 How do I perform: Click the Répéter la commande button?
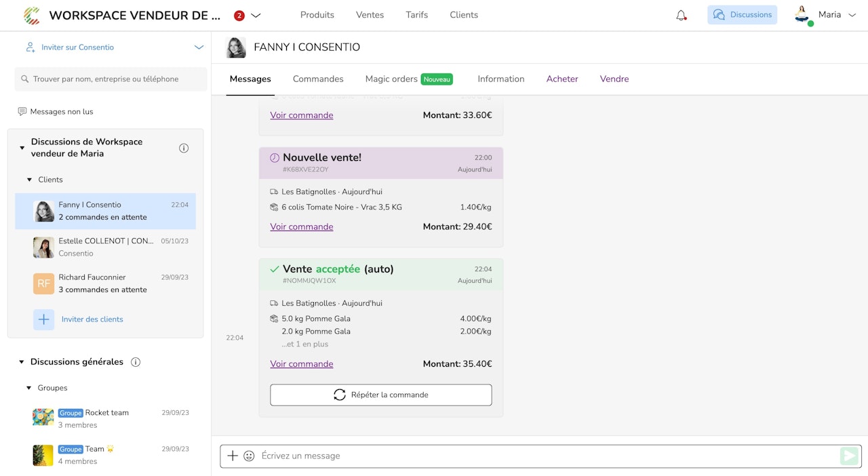tap(380, 395)
